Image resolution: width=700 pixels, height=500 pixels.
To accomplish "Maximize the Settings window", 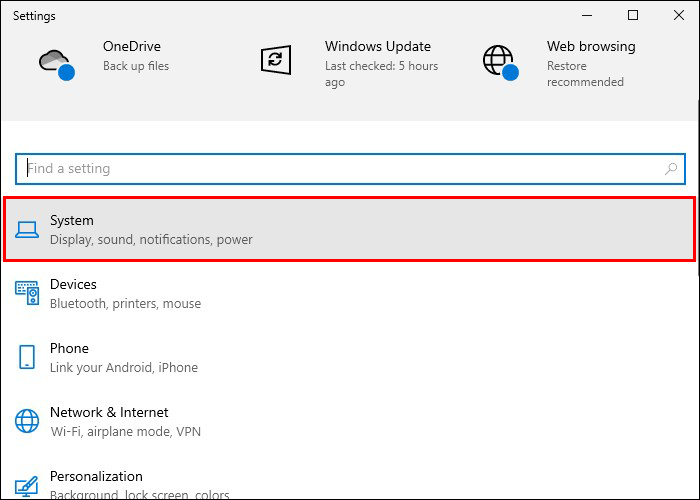I will (x=633, y=16).
